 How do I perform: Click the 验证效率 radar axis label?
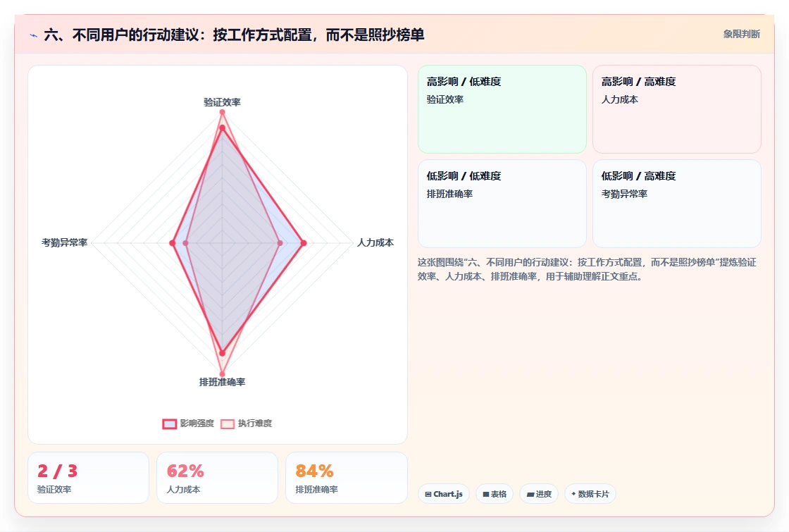[x=222, y=102]
